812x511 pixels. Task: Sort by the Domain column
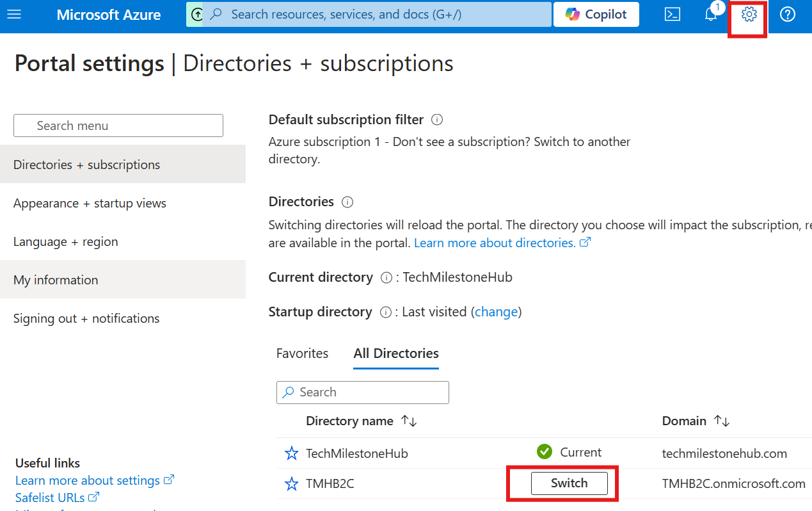(696, 421)
